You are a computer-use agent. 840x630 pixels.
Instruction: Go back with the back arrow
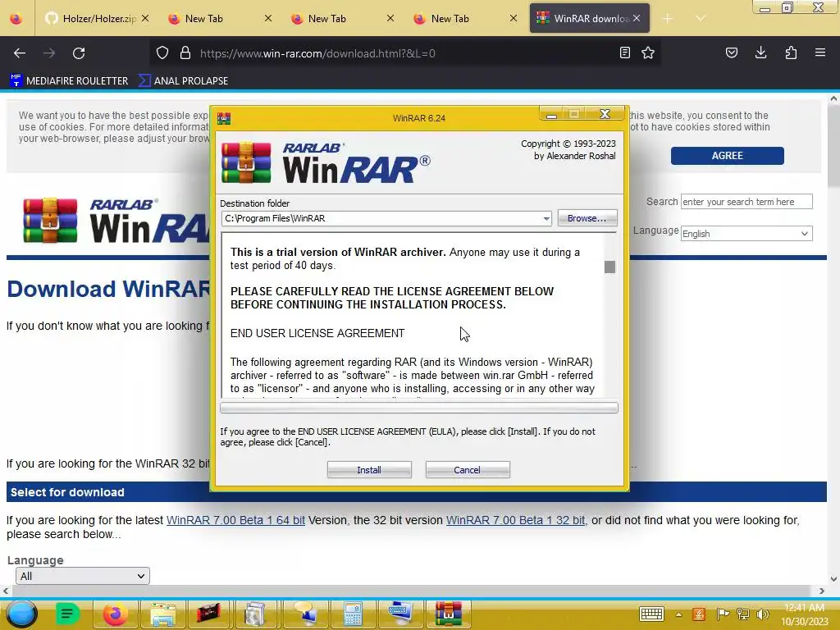point(20,53)
